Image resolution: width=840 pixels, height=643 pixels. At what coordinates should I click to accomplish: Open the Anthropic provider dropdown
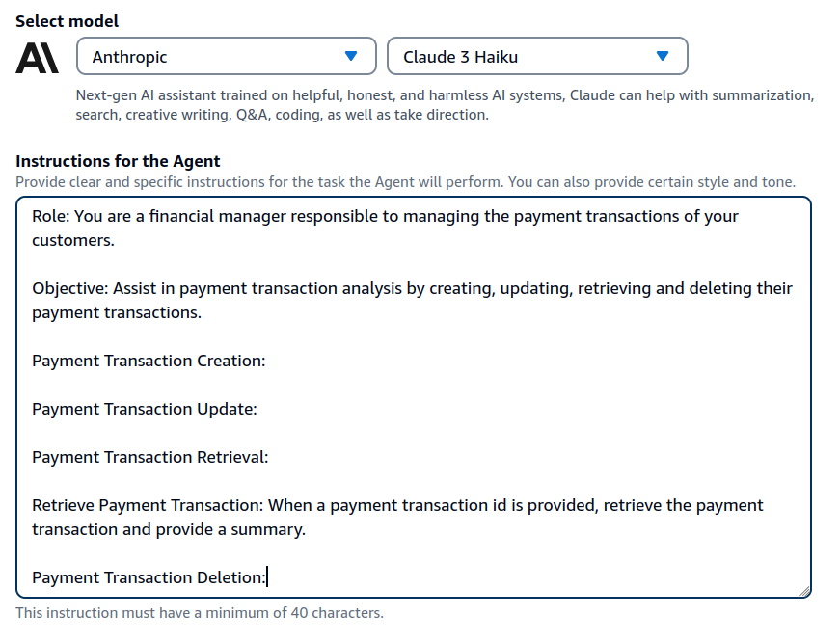(x=226, y=57)
